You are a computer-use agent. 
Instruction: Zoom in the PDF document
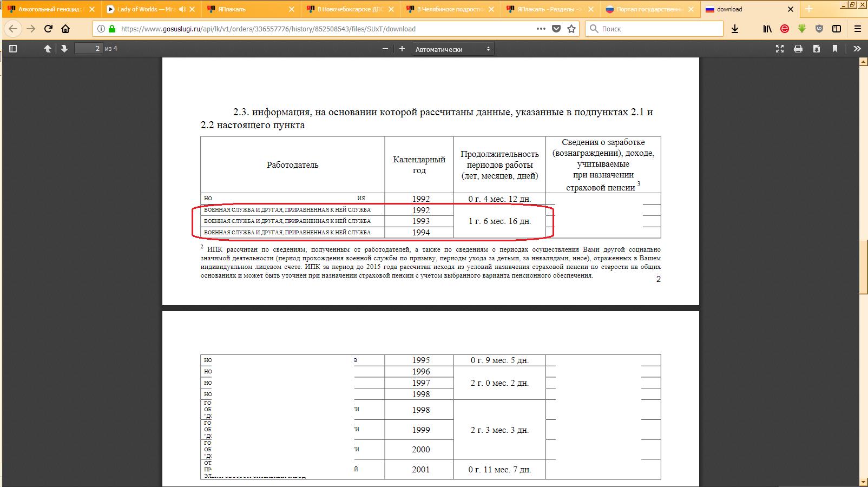click(402, 49)
